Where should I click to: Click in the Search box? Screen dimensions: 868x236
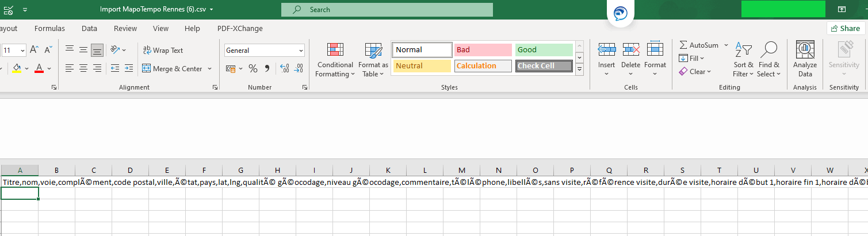(387, 10)
